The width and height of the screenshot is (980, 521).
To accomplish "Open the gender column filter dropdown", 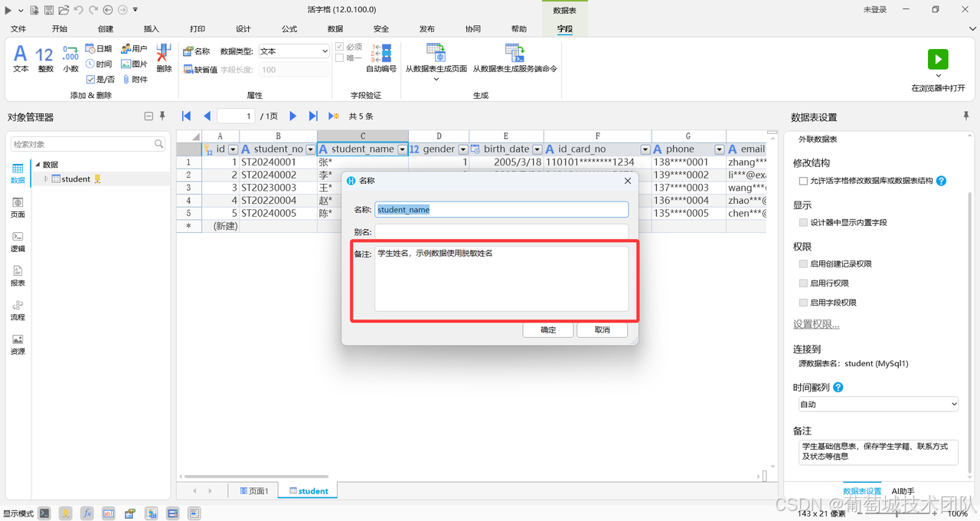I will point(463,149).
